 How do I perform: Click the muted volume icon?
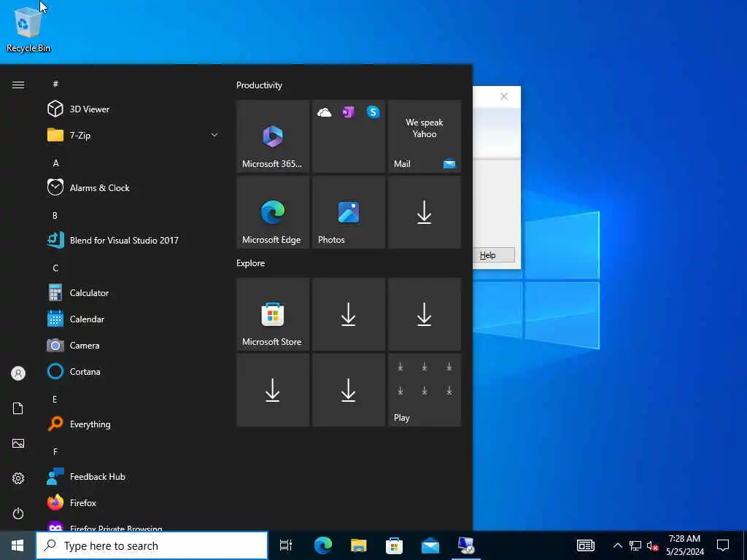[x=652, y=545]
